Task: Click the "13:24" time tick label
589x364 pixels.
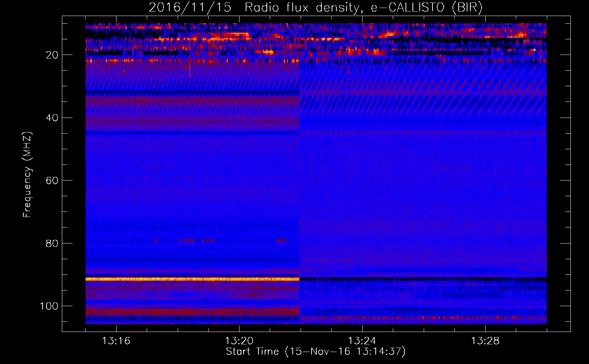Action: click(x=362, y=341)
